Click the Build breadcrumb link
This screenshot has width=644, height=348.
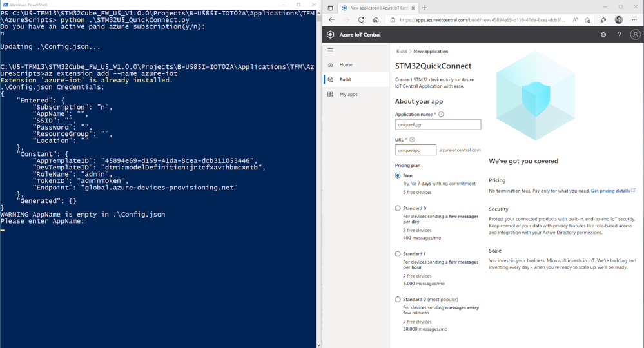(401, 52)
